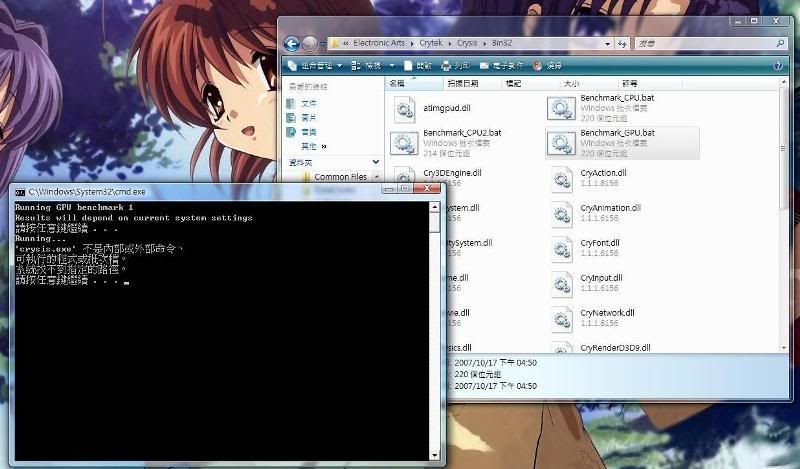Select the CryAction.dll file icon
The width and height of the screenshot is (800, 469).
pyautogui.click(x=562, y=179)
